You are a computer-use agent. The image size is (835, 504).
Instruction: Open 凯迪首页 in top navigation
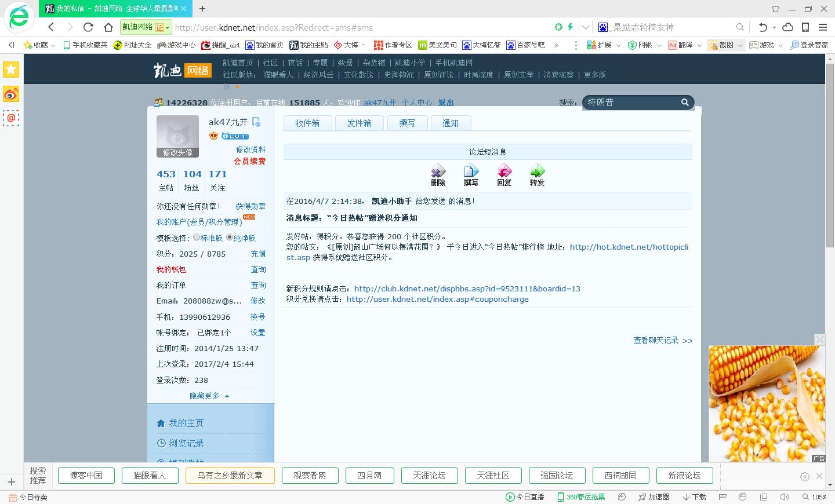click(238, 63)
